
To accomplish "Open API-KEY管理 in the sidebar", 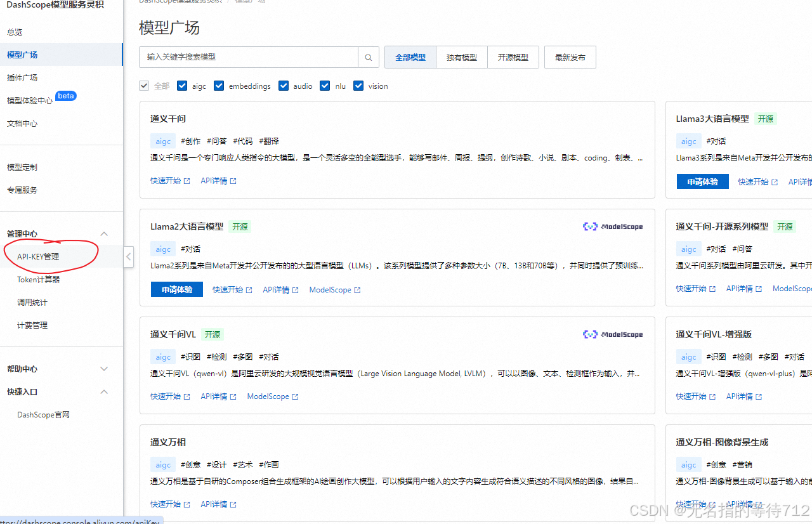I will coord(38,257).
